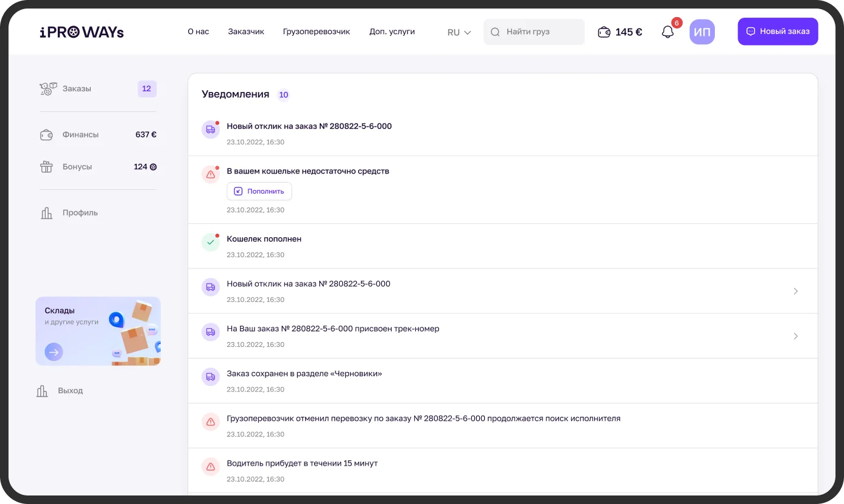Click warning icon for insufficient wallet funds

click(211, 175)
